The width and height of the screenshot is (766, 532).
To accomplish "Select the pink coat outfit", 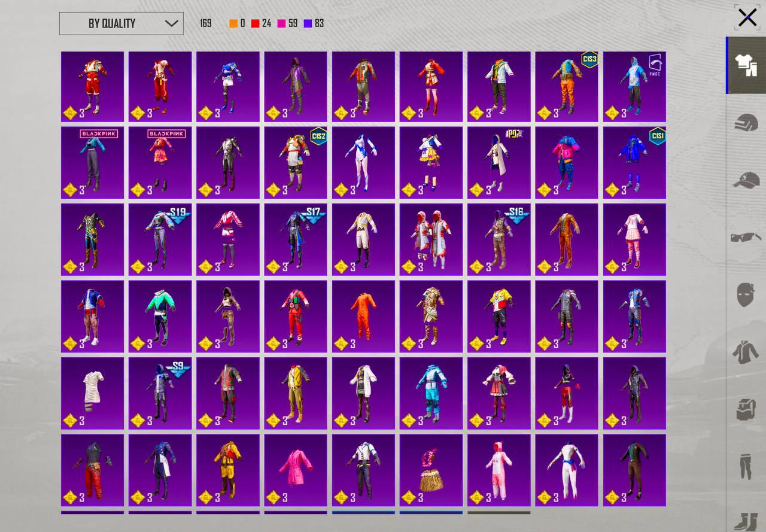I will point(296,470).
